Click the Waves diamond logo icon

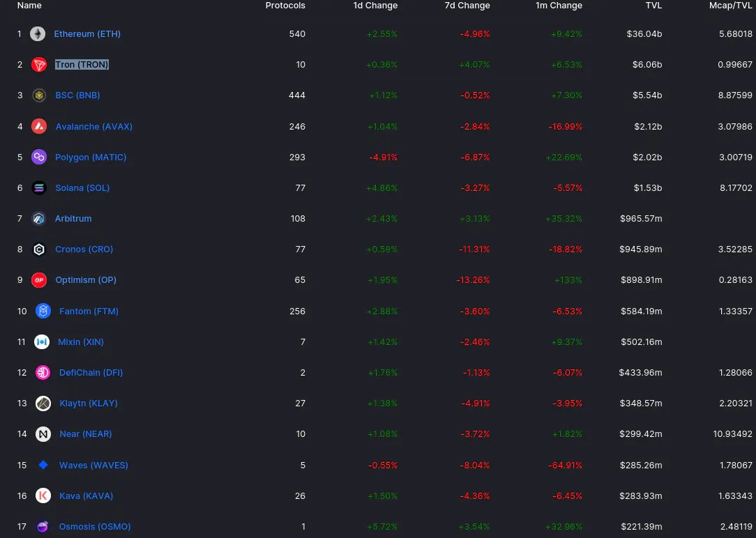pyautogui.click(x=43, y=465)
